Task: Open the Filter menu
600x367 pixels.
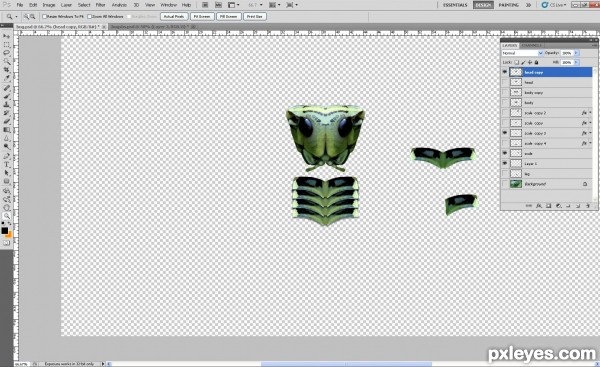Action: click(x=100, y=5)
